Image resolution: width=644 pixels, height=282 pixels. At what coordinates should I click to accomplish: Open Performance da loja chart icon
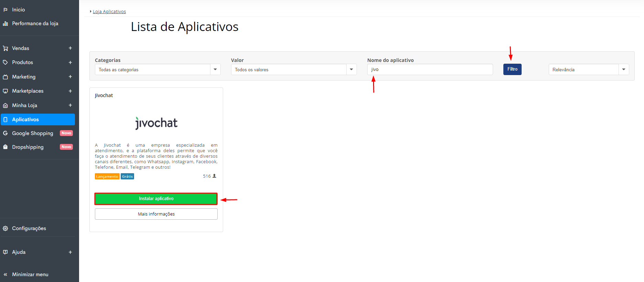[6, 23]
